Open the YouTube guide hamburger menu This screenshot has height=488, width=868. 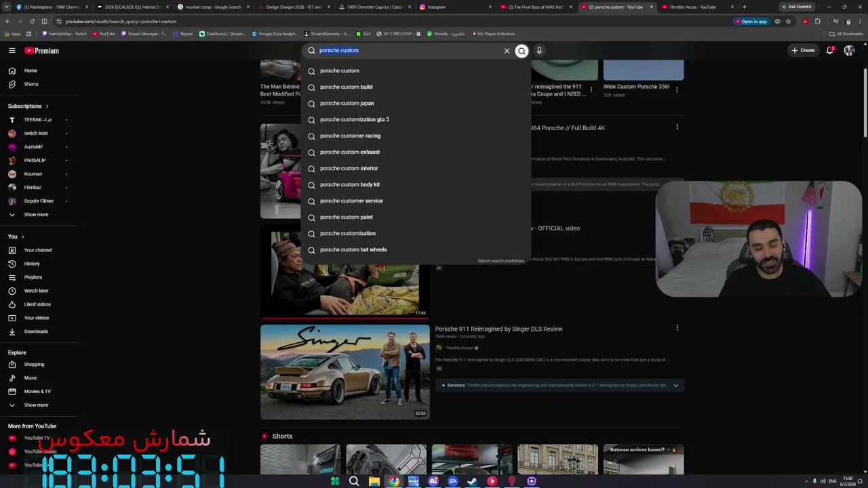12,51
